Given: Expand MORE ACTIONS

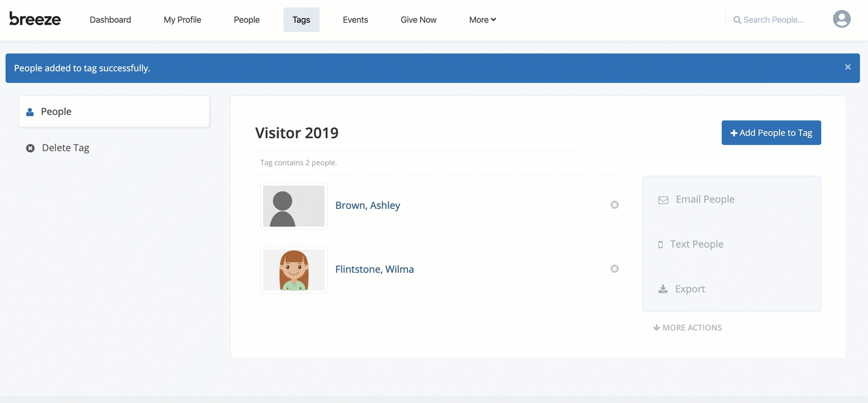Looking at the screenshot, I should click(687, 327).
